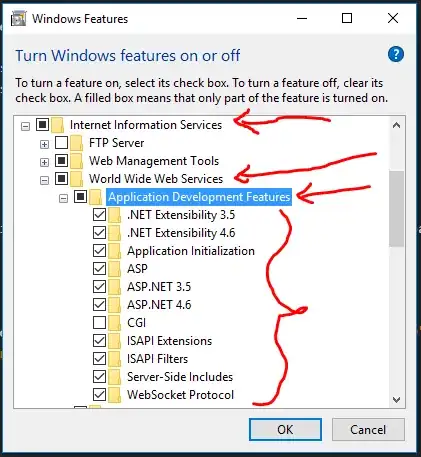The width and height of the screenshot is (421, 457).
Task: Click the Windows Features title bar icon
Action: (x=18, y=19)
